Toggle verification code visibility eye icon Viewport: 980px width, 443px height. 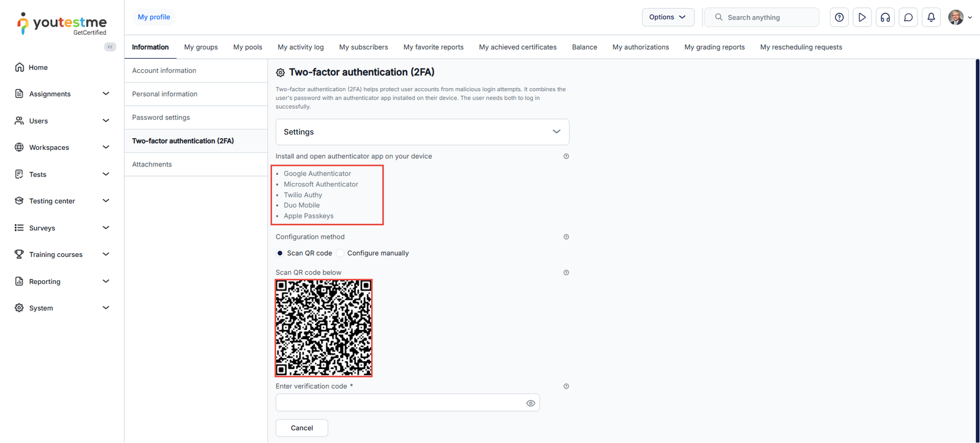click(x=530, y=403)
